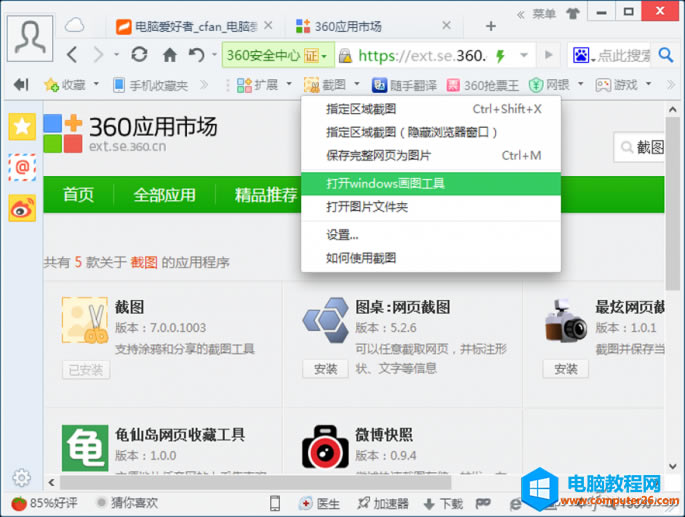Open the 全部应用 navigation link
The image size is (685, 517).
click(x=164, y=194)
